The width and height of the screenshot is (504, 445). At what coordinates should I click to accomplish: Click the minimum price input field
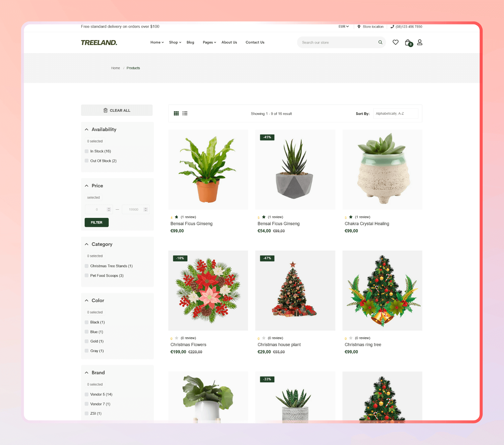(99, 210)
